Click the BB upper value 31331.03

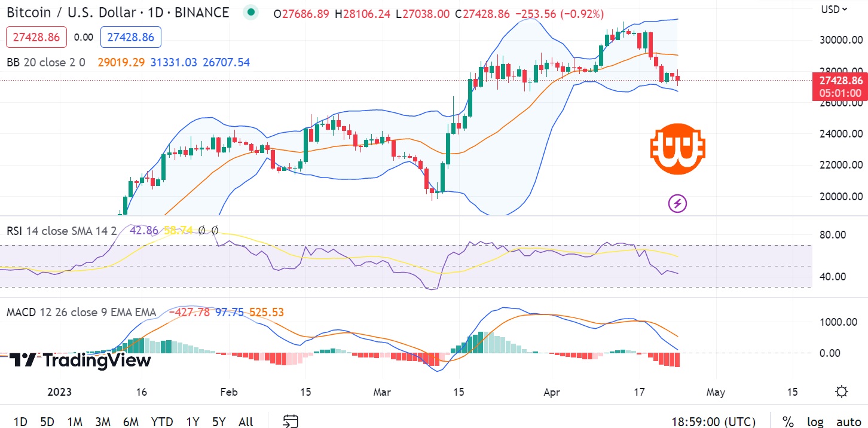pyautogui.click(x=173, y=62)
